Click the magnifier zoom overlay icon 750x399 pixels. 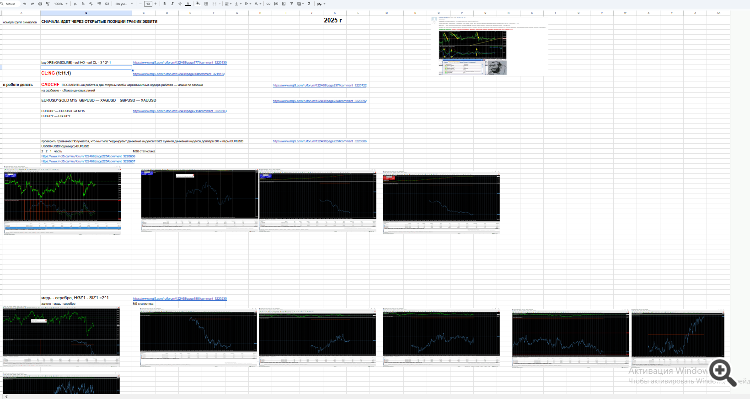[x=722, y=372]
